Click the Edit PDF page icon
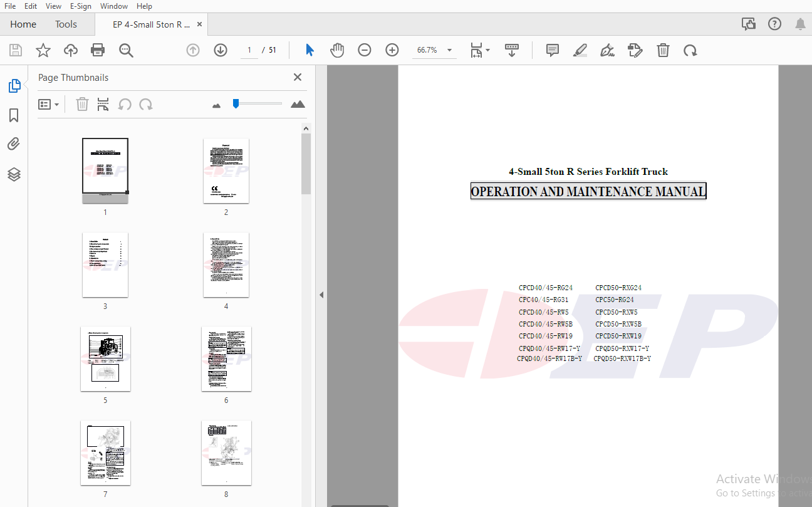 point(635,50)
